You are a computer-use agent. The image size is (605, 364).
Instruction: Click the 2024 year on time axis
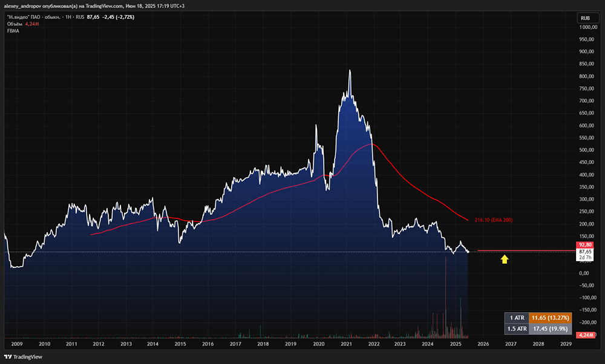click(428, 344)
